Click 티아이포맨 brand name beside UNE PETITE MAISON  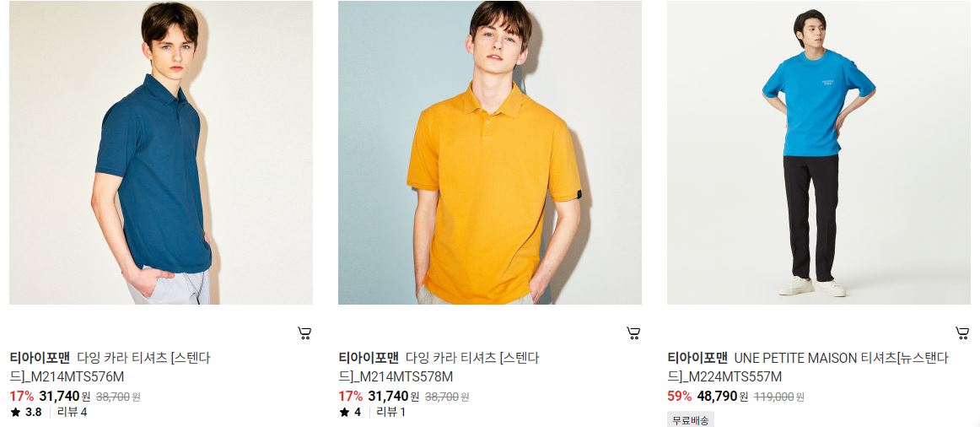pyautogui.click(x=697, y=359)
